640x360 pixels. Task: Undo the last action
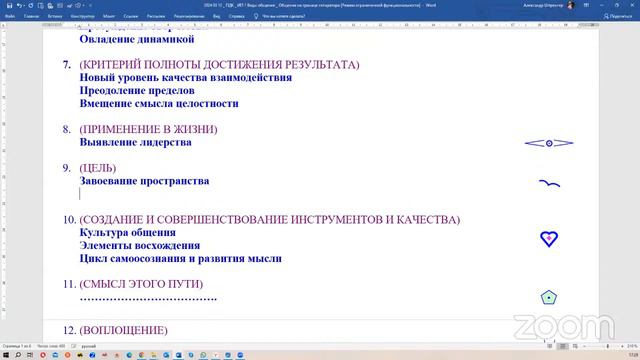(19, 6)
